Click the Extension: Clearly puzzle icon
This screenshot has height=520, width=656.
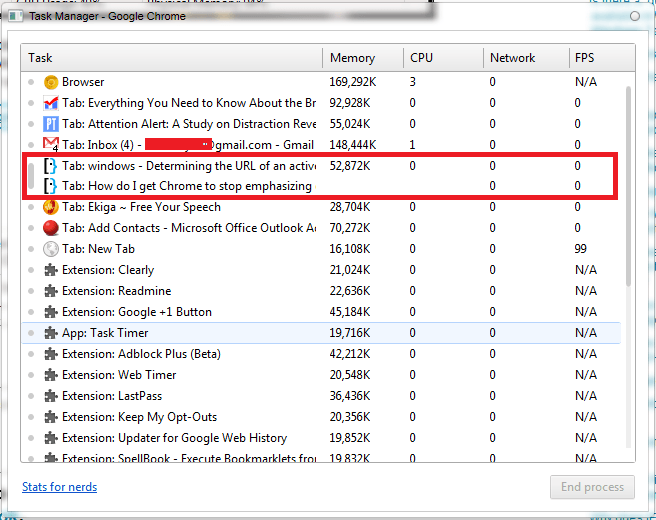(51, 270)
